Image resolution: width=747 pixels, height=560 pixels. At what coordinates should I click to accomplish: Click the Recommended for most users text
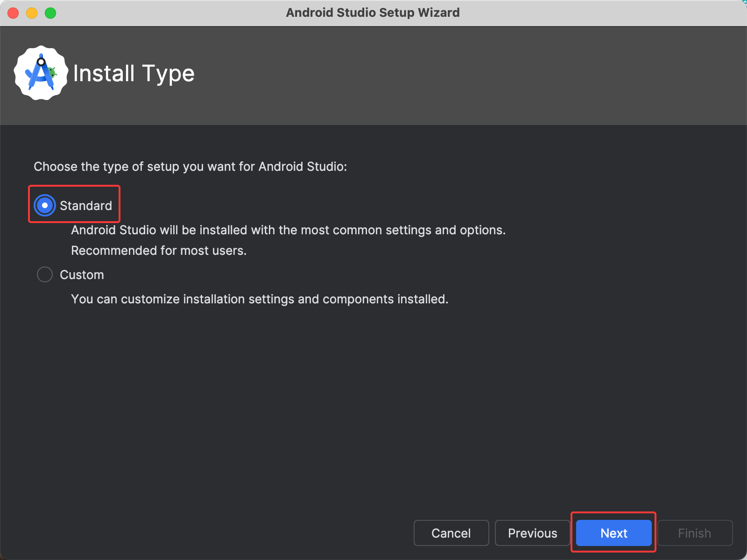pyautogui.click(x=159, y=251)
